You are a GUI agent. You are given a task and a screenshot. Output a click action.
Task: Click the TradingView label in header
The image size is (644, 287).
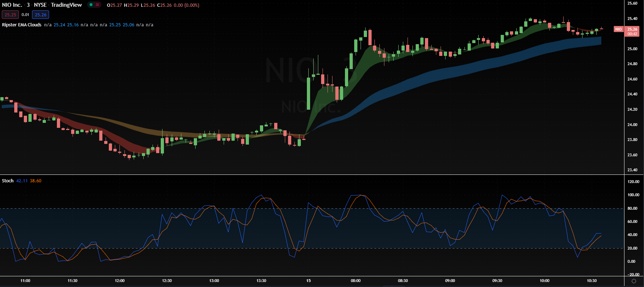[x=66, y=5]
